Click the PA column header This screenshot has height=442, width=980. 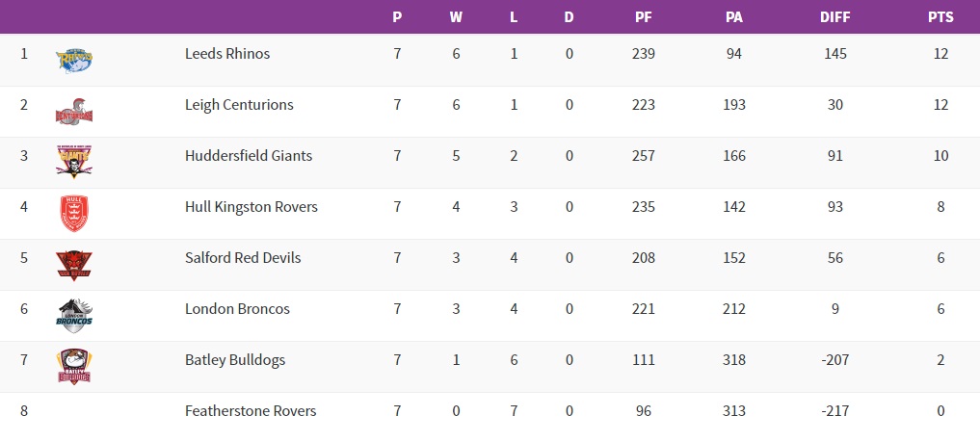click(734, 17)
